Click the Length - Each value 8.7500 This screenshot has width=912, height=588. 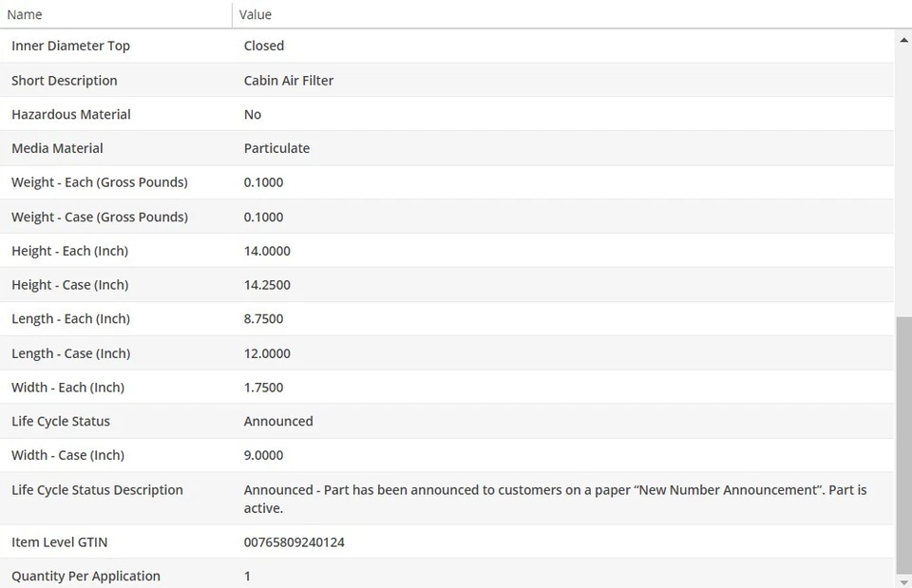[263, 319]
